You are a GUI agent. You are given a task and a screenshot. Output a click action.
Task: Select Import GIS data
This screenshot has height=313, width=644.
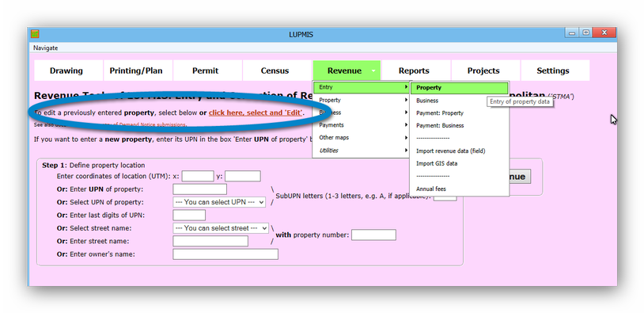(459, 163)
